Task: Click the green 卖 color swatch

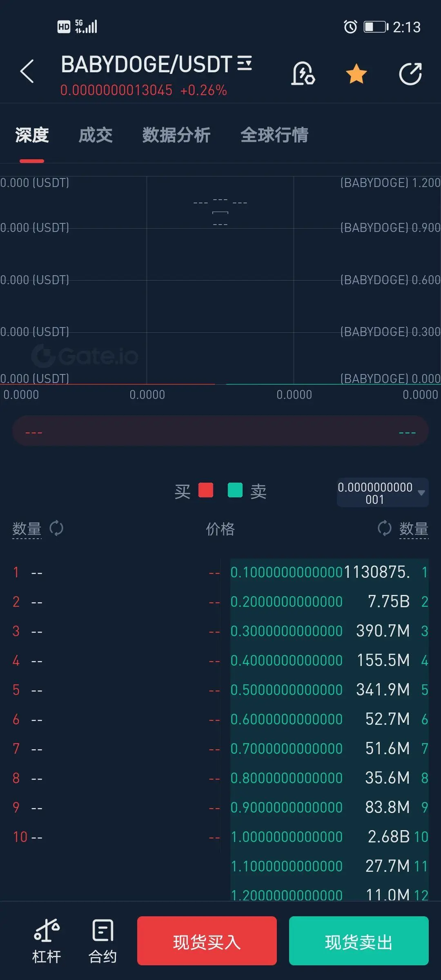Action: coord(235,490)
